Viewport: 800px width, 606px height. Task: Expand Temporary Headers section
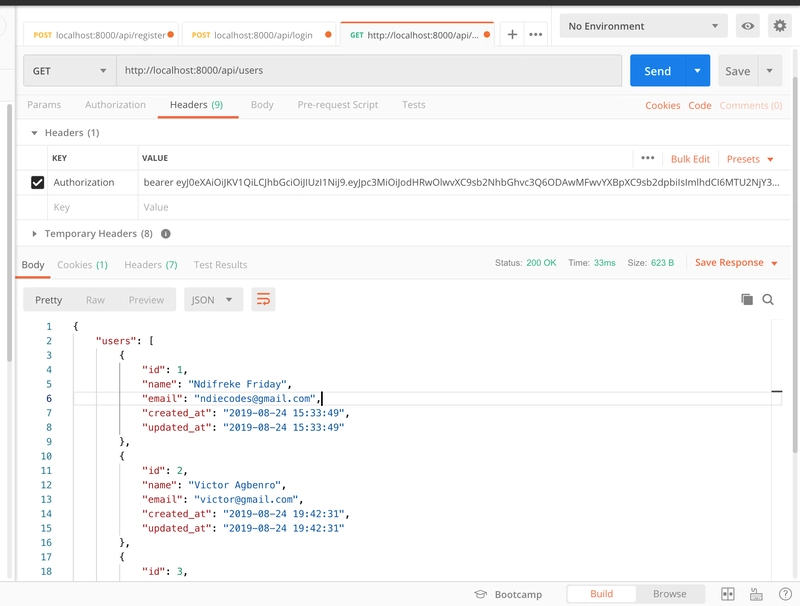pos(34,234)
